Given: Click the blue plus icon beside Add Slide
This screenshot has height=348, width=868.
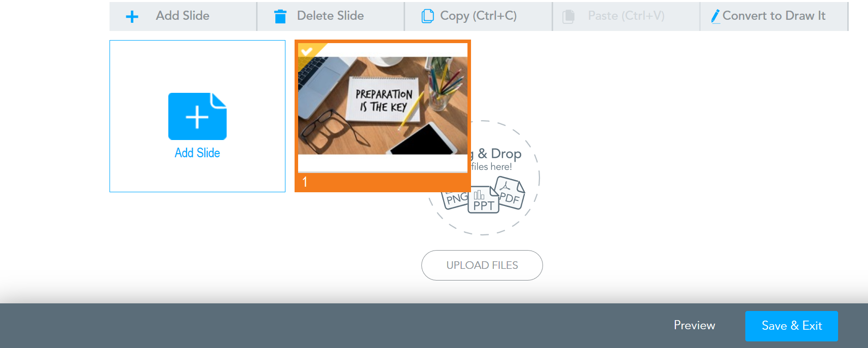Looking at the screenshot, I should pos(132,17).
